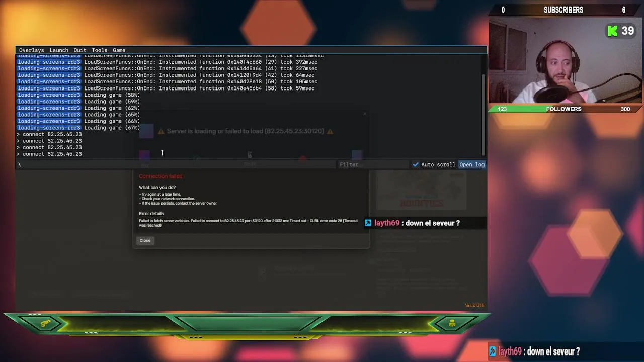Click 'Check your network connection' line
This screenshot has width=644, height=362.
(x=167, y=199)
